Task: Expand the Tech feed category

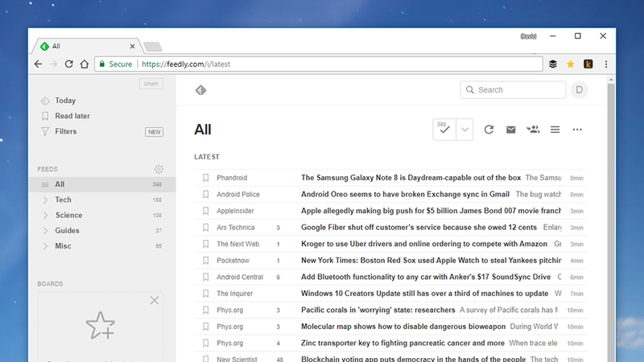Action: (45, 200)
